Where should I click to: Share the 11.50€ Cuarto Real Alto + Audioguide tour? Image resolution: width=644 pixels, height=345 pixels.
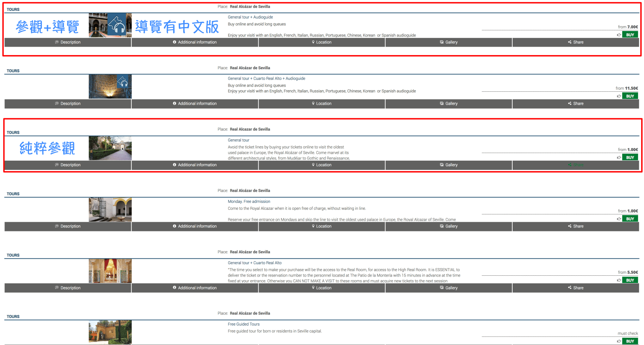pyautogui.click(x=576, y=104)
